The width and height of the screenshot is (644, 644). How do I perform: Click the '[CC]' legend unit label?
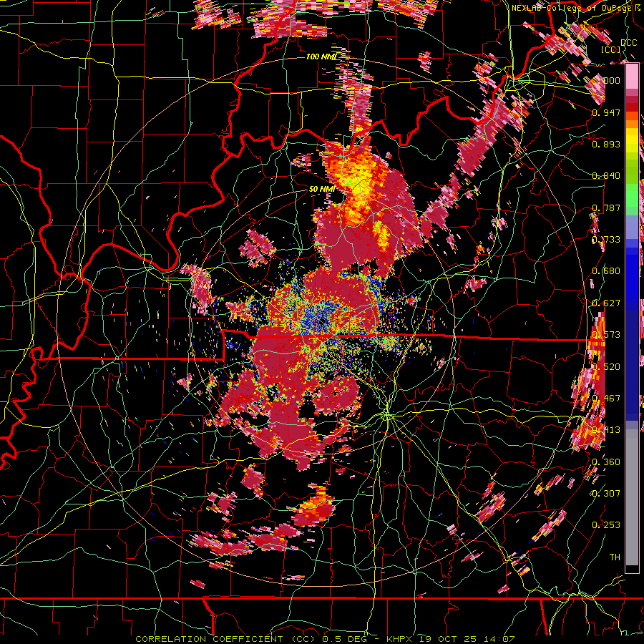(x=611, y=49)
